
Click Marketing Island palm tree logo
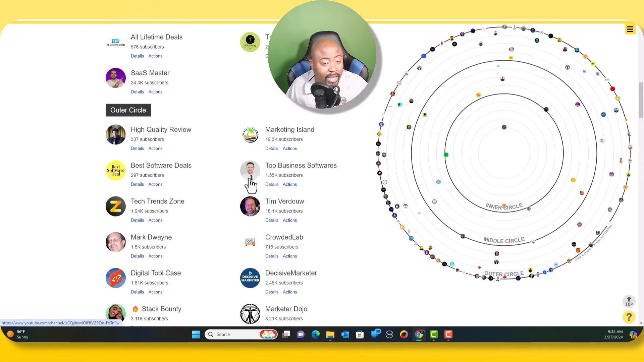pyautogui.click(x=250, y=135)
